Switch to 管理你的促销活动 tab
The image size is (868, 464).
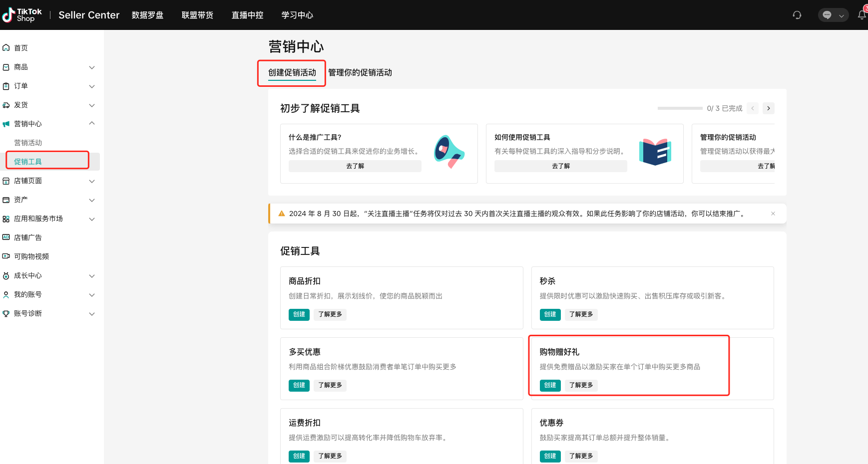point(360,73)
